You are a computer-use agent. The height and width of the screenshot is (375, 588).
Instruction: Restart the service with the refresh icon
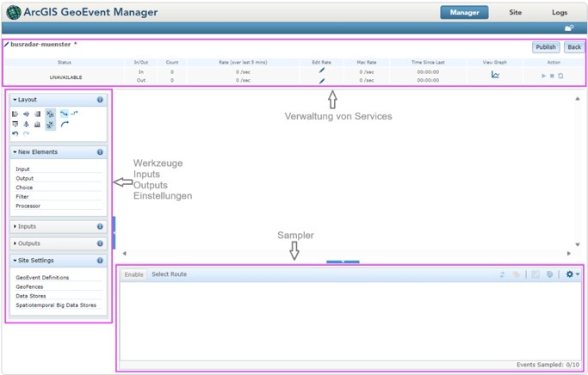[x=560, y=76]
